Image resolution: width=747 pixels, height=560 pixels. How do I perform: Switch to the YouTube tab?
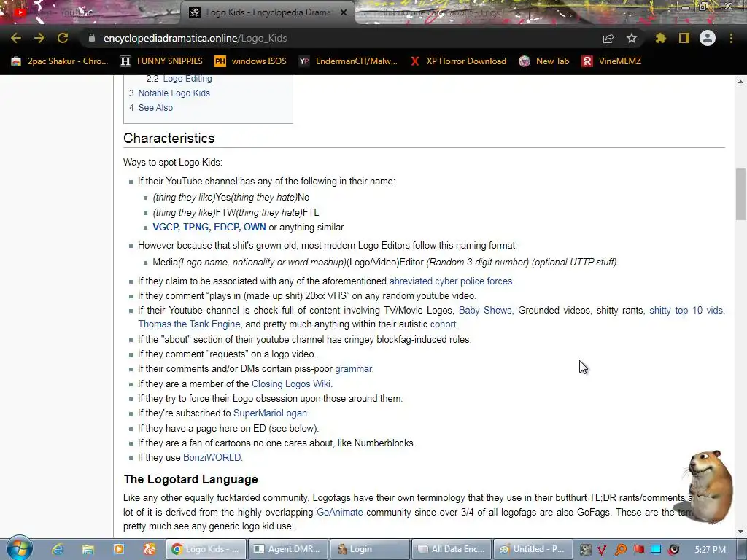pos(90,12)
